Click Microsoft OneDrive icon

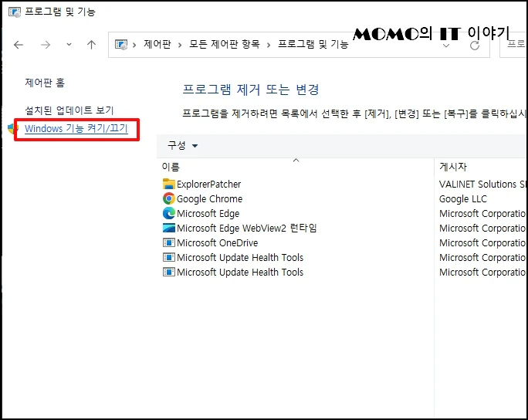169,242
